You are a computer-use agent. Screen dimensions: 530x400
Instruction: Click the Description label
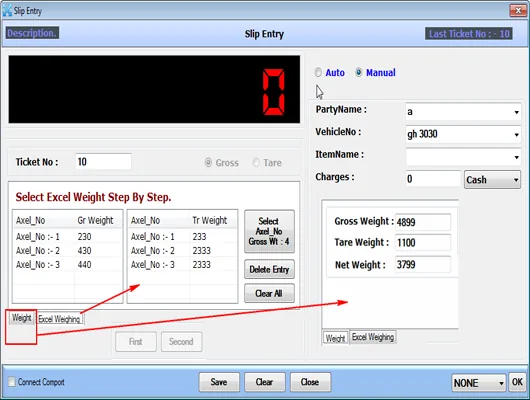[x=32, y=33]
